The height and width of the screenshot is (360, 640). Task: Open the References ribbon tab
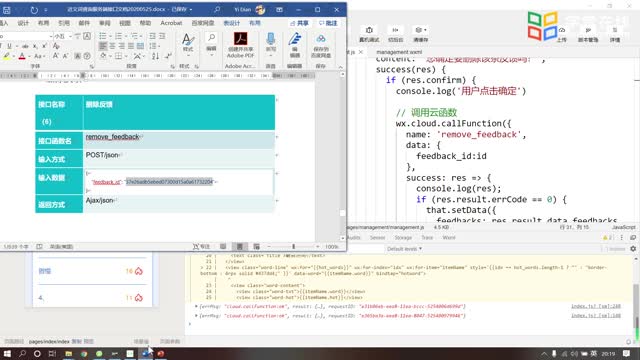point(64,23)
